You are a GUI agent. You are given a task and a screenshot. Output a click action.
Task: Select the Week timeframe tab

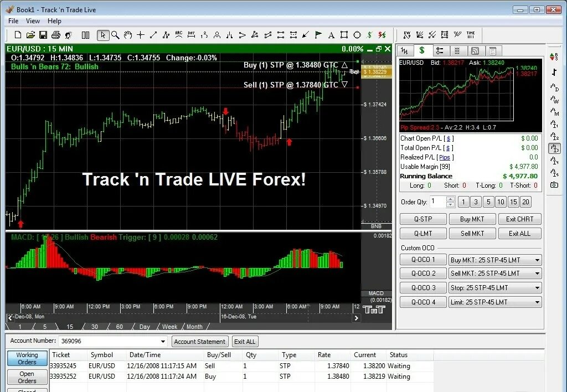coord(169,327)
